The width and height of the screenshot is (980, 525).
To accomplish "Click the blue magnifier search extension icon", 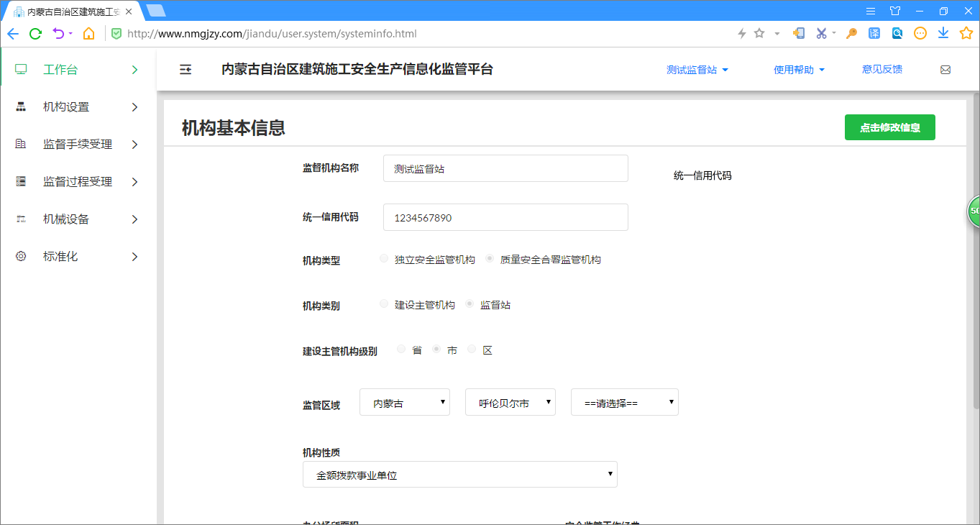I will [897, 33].
